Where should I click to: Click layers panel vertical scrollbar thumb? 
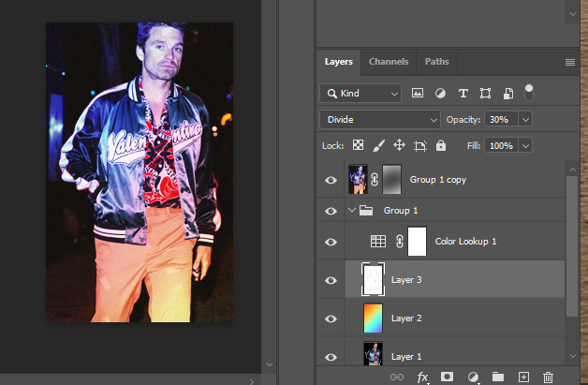pos(573,246)
